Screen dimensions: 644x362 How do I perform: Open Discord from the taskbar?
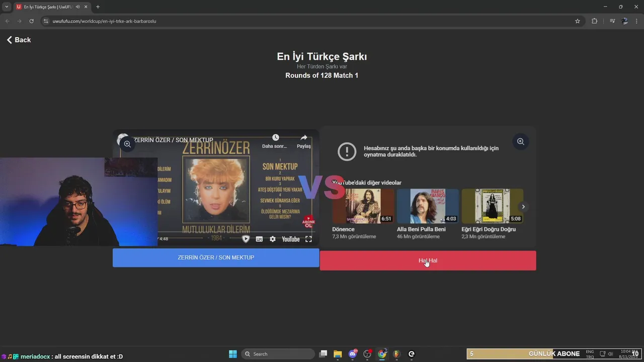tap(353, 354)
